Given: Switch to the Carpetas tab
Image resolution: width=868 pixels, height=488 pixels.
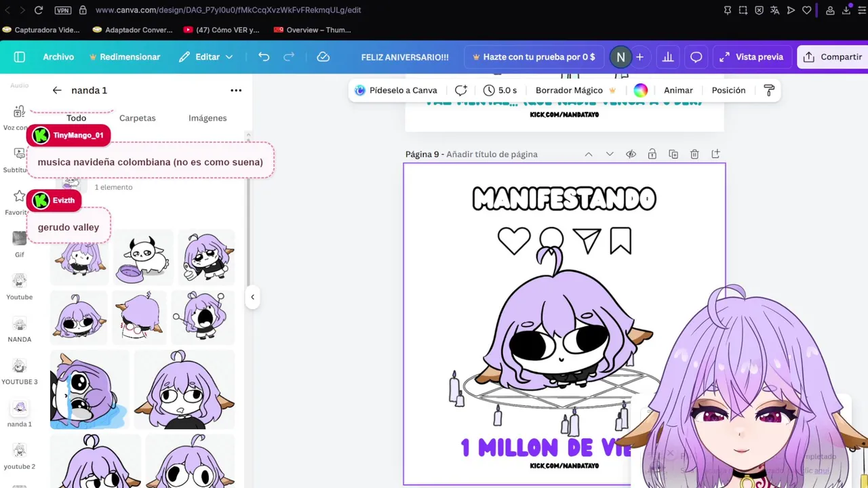Looking at the screenshot, I should click(x=138, y=118).
